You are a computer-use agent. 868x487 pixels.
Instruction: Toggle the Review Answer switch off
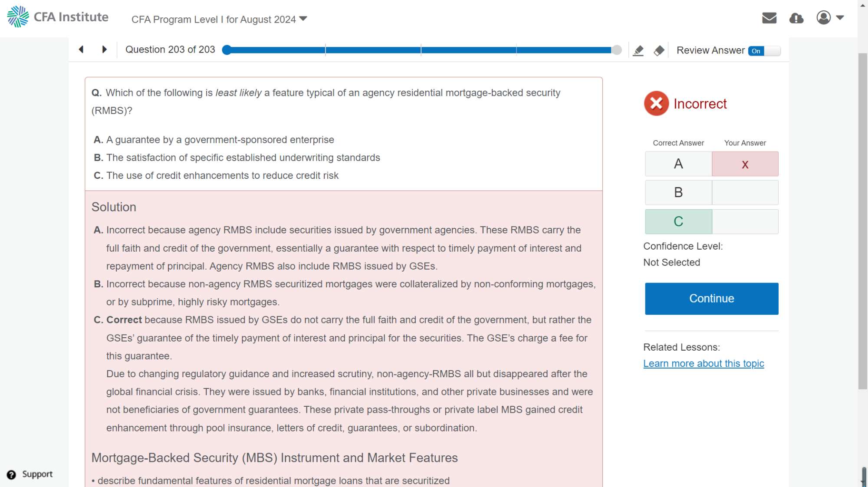coord(764,51)
